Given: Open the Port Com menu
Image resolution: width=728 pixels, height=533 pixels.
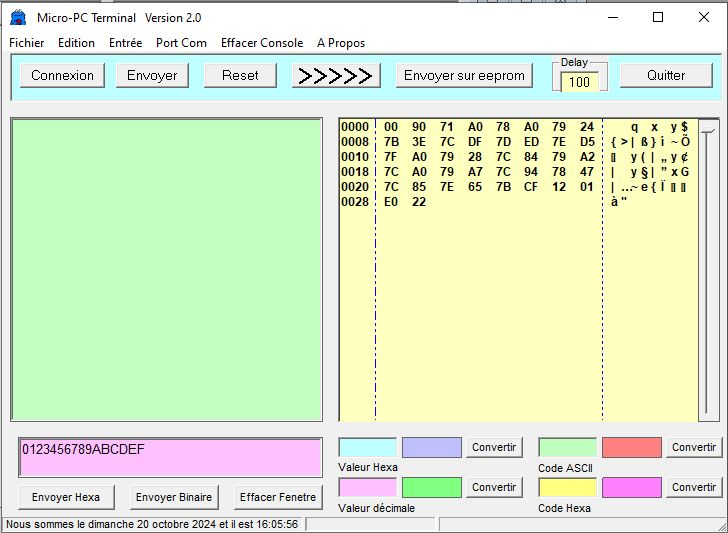Looking at the screenshot, I should pos(181,43).
